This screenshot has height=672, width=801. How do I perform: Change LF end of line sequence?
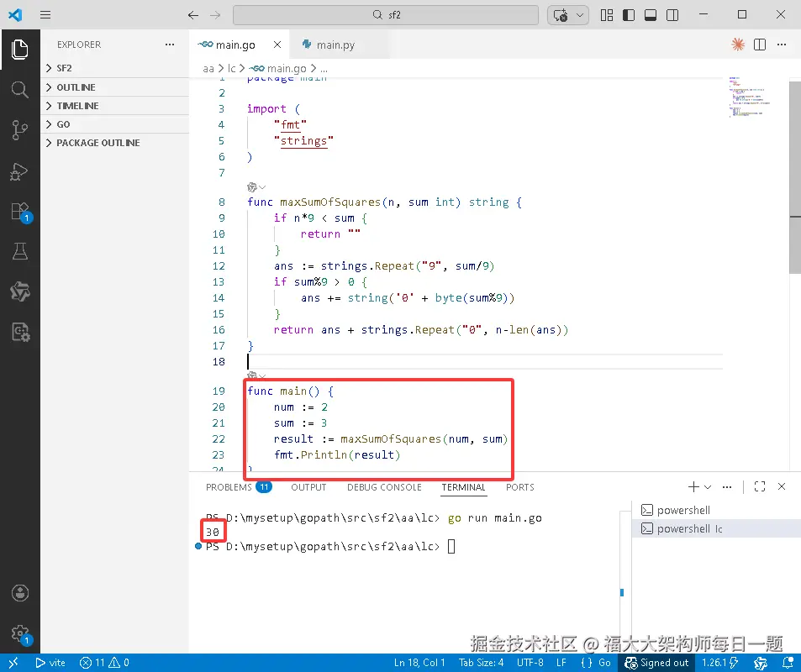561,663
